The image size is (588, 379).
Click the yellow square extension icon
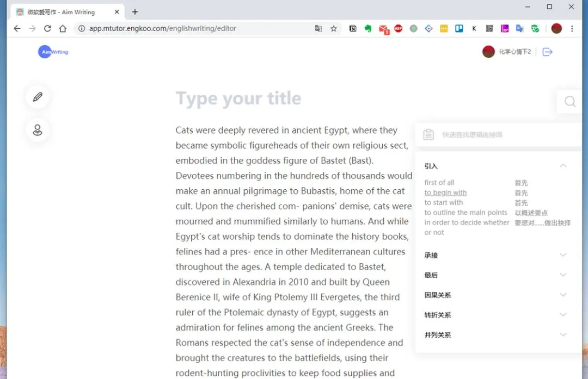(x=444, y=28)
